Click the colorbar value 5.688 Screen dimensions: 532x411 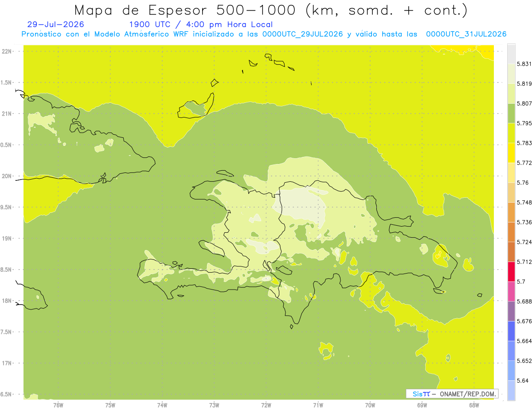pos(524,301)
